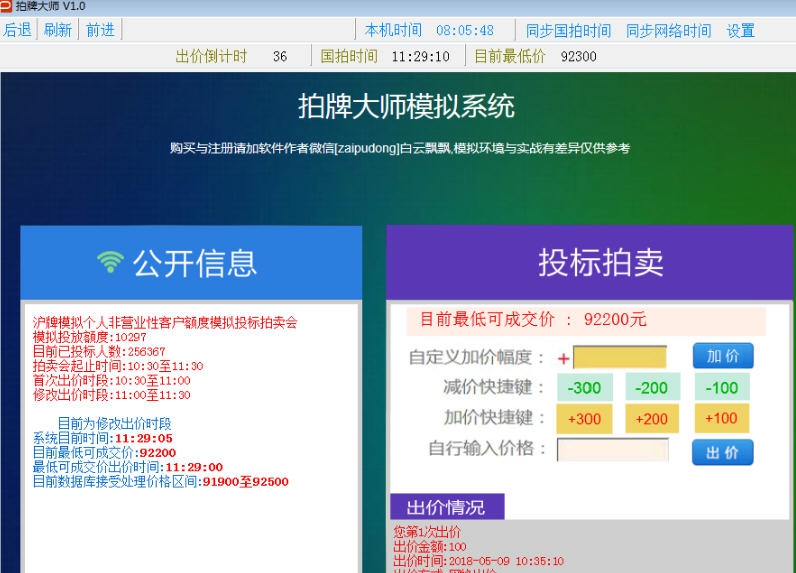Click the 出价倒计时 value 36
The height and width of the screenshot is (573, 796).
click(x=280, y=56)
